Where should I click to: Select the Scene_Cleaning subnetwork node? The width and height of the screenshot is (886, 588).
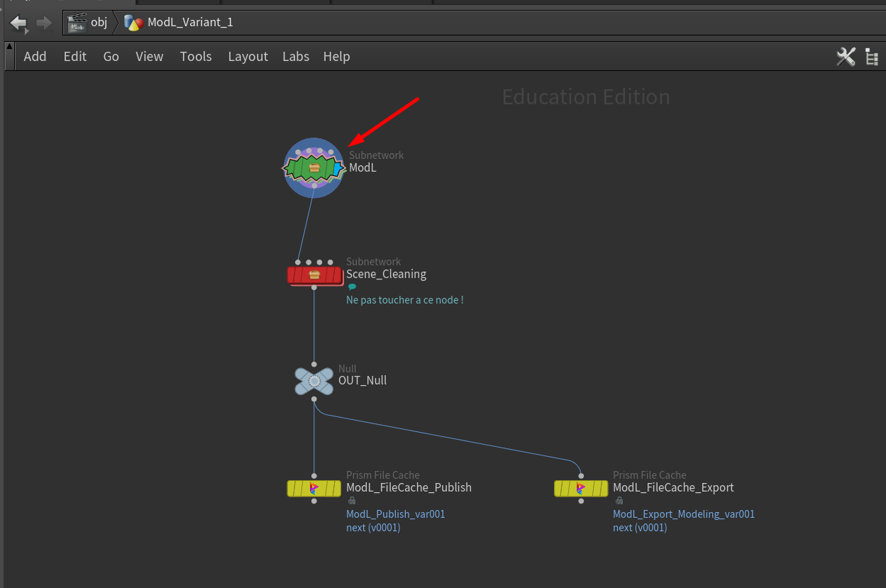tap(314, 274)
